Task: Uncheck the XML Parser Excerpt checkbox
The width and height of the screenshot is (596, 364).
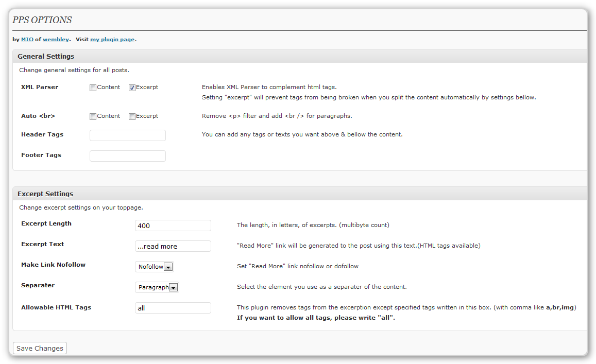Action: [x=132, y=88]
